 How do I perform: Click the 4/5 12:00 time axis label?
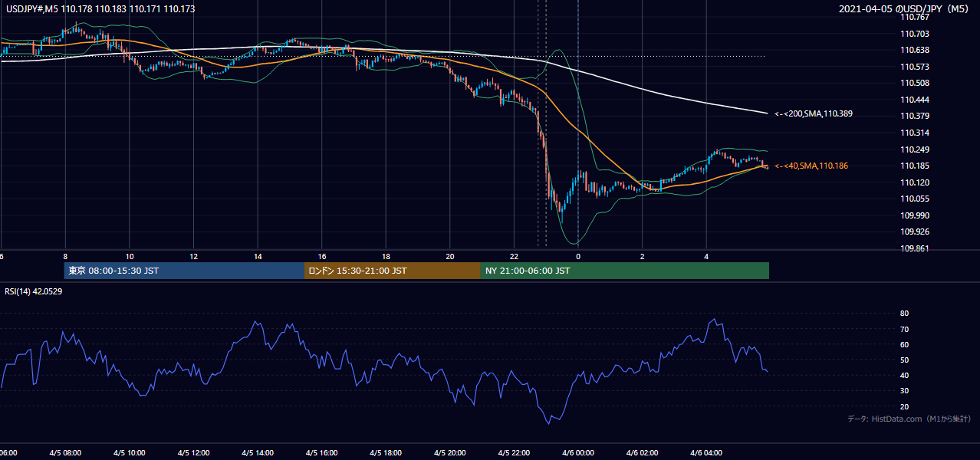pos(194,453)
